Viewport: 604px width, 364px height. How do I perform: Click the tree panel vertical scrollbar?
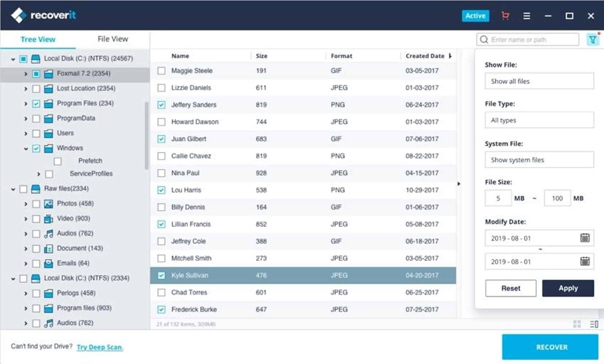[146, 136]
